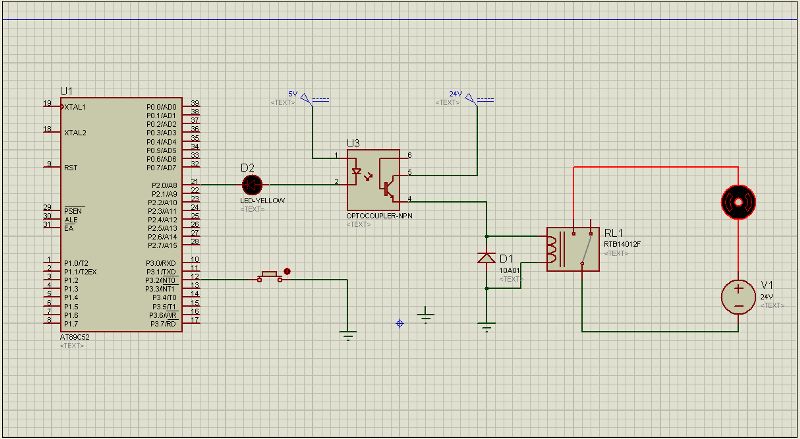Select the 5V power terminal
800x439 pixels.
pyautogui.click(x=311, y=100)
